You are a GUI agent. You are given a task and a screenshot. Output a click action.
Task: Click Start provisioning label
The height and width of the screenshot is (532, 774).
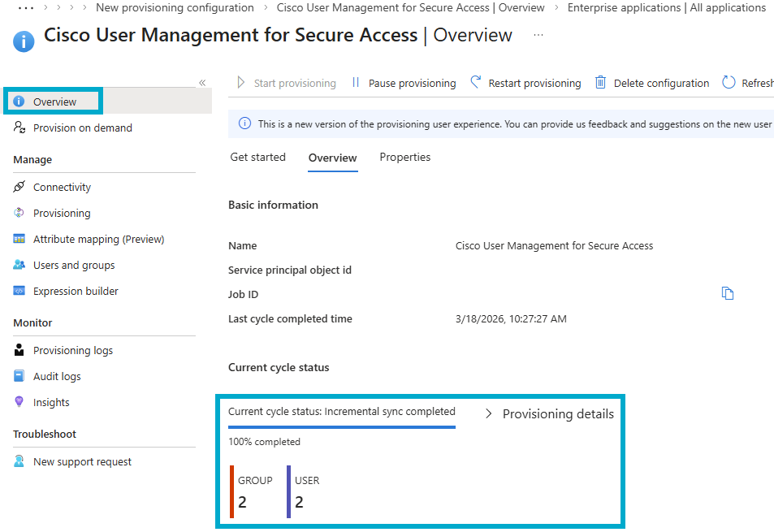tap(295, 84)
